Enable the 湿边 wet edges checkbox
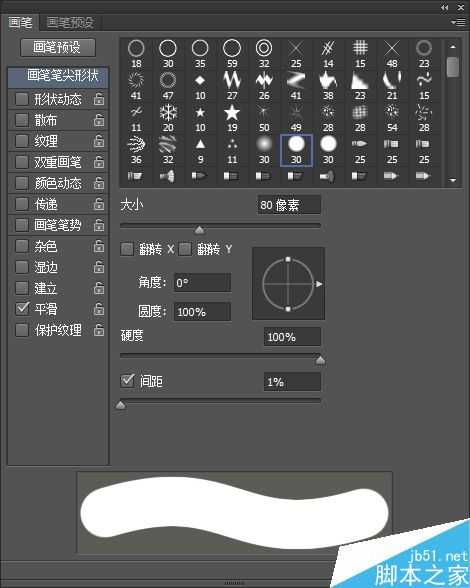470x588 pixels. (22, 267)
